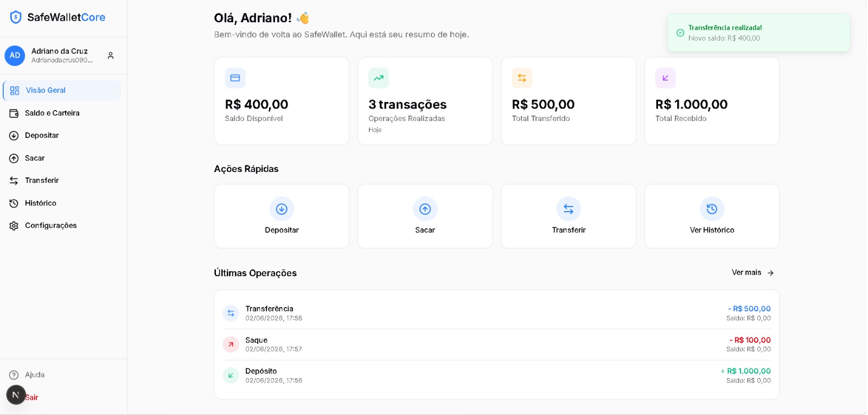Click the Visão Geral grid icon

pyautogui.click(x=15, y=91)
